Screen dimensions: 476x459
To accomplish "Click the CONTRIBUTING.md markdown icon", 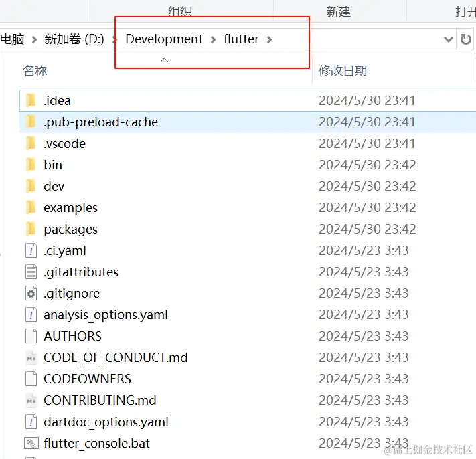I will 31,400.
